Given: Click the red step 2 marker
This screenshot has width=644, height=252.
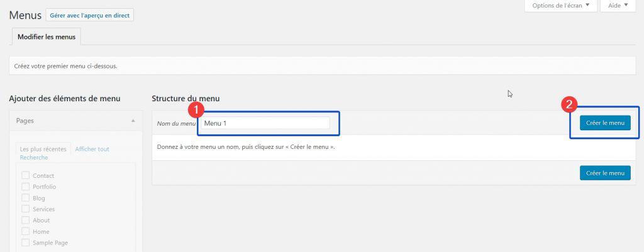Looking at the screenshot, I should 569,105.
